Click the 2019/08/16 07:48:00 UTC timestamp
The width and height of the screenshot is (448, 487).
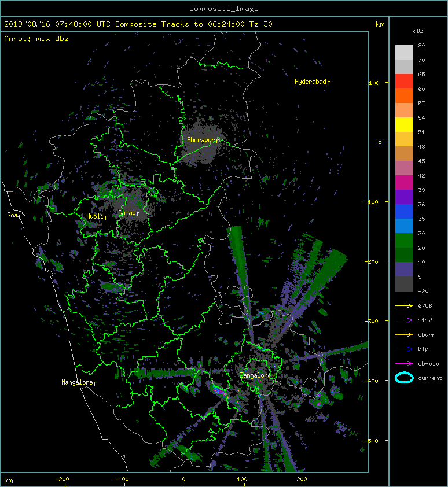pyautogui.click(x=57, y=24)
